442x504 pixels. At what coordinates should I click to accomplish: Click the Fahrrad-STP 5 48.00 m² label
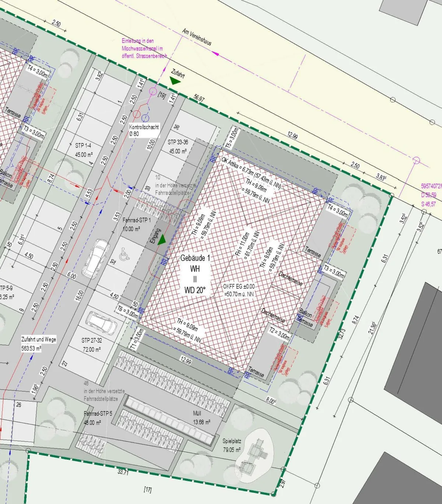coord(98,418)
